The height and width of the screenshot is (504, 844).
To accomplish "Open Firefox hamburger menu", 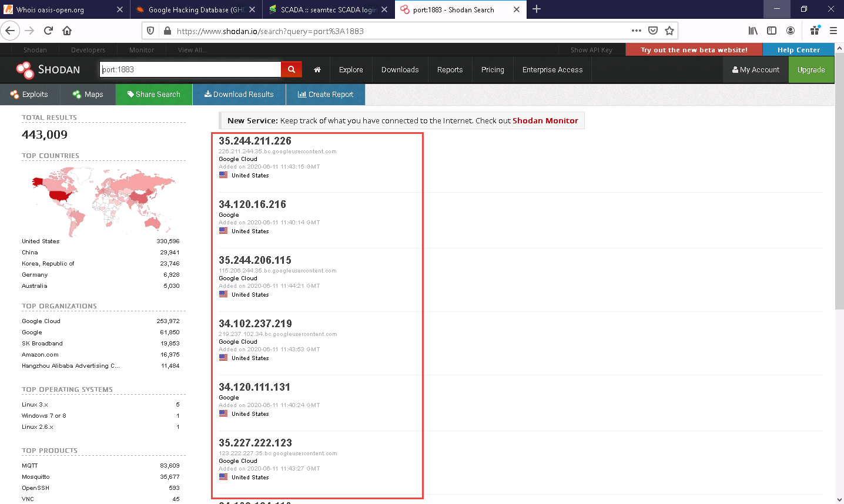I will (833, 31).
